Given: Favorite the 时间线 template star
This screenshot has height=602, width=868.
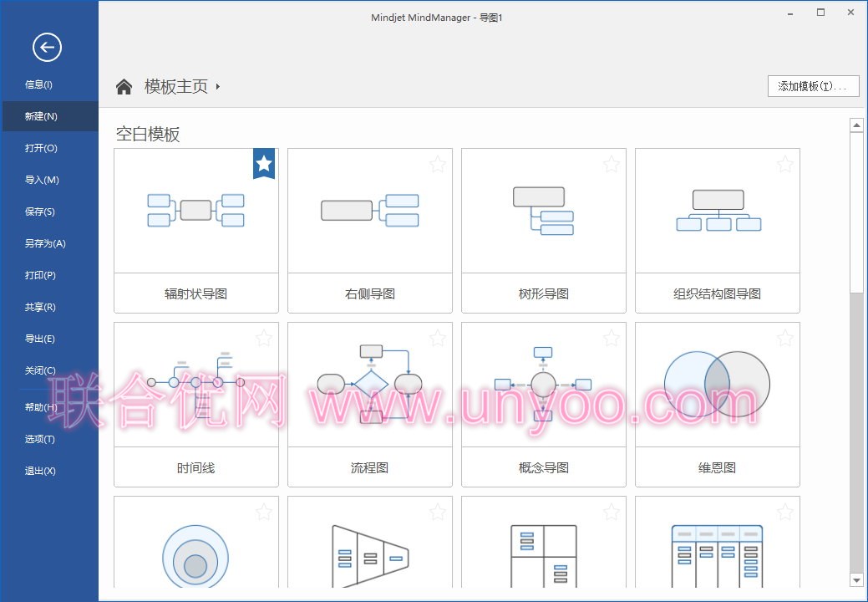Looking at the screenshot, I should 263,338.
